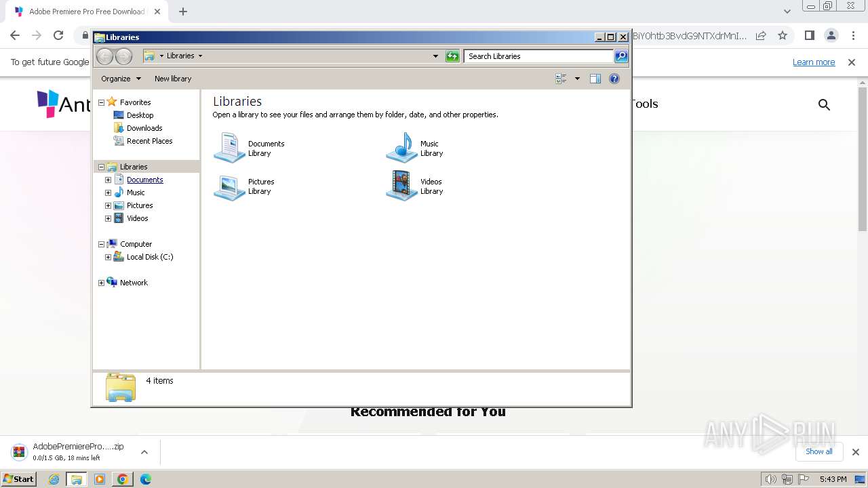Toggle the preview pane icon
The height and width of the screenshot is (488, 868).
coord(595,79)
